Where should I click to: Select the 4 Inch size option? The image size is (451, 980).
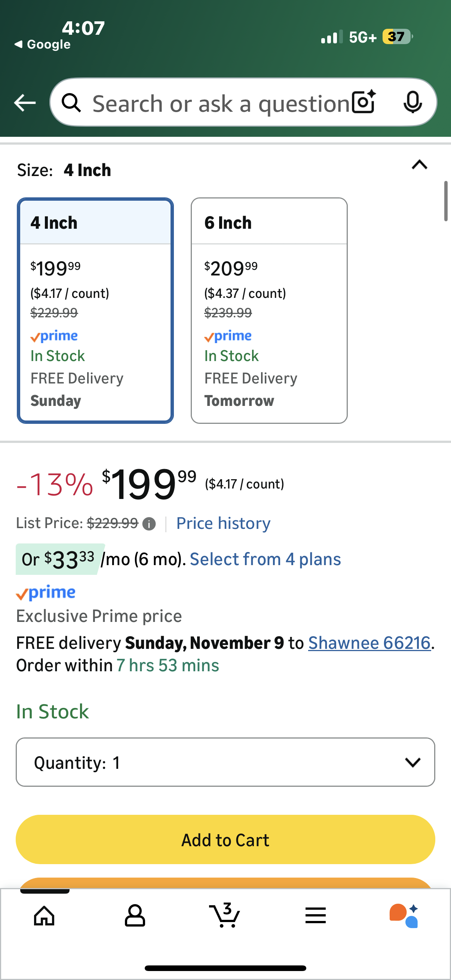pos(95,310)
